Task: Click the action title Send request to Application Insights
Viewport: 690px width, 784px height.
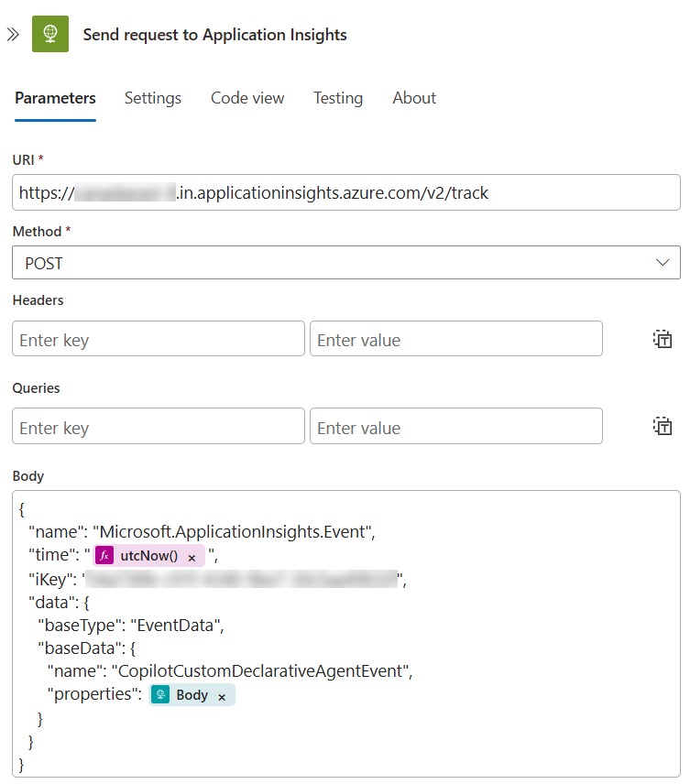Action: 214,35
